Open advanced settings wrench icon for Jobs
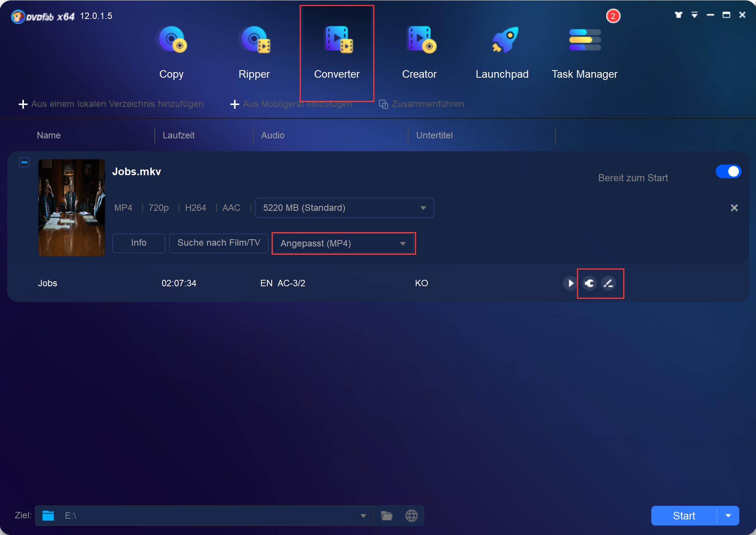 [x=589, y=283]
